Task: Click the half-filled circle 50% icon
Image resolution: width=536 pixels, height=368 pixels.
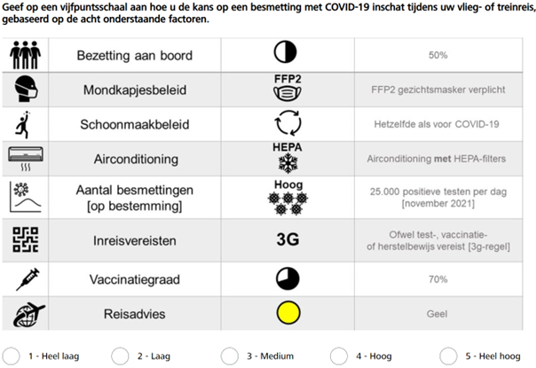Action: pyautogui.click(x=285, y=52)
